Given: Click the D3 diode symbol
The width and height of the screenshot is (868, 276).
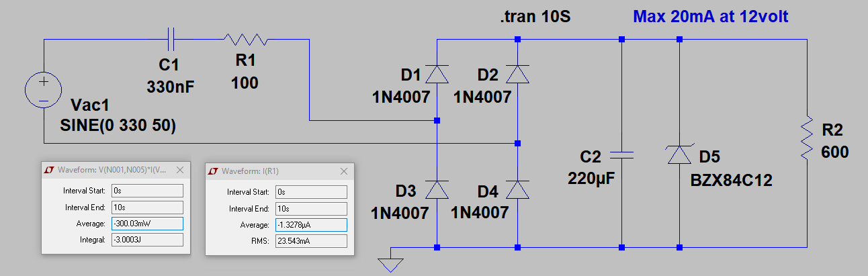Looking at the screenshot, I should coord(437,191).
